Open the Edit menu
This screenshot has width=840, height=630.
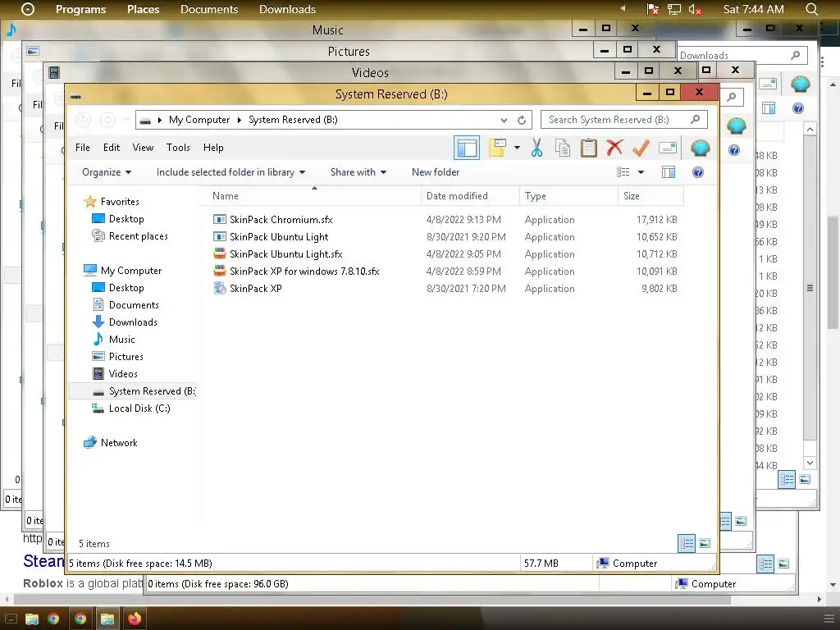tap(112, 148)
